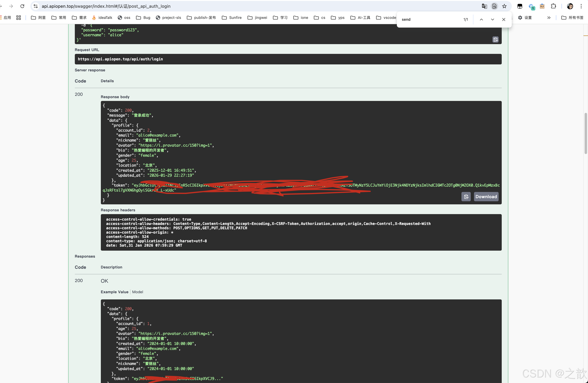This screenshot has width=588, height=383.
Task: Open the publish-发布 bookmark folder
Action: [x=201, y=17]
